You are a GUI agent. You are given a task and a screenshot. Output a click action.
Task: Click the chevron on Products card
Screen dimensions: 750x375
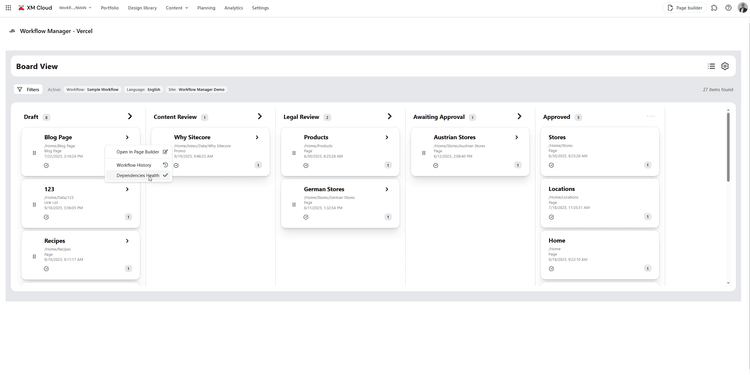[387, 137]
